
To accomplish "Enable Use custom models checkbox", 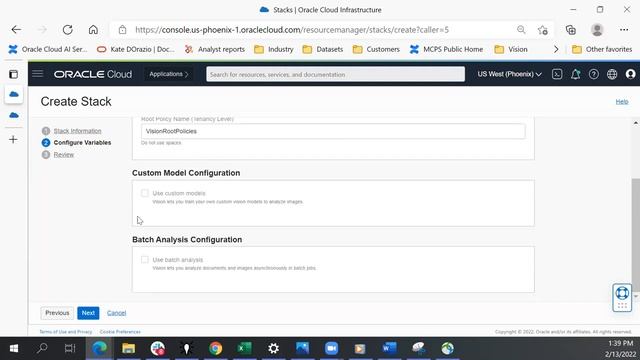I will pos(144,193).
